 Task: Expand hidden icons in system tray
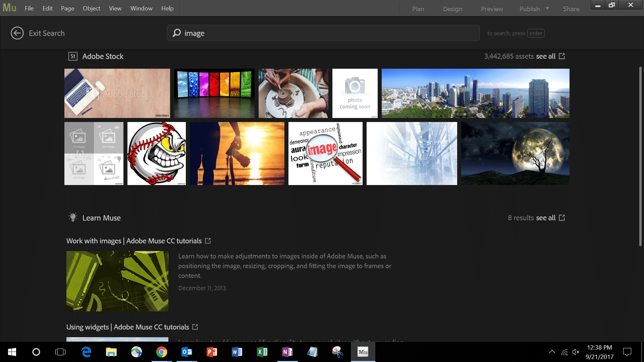[552, 352]
